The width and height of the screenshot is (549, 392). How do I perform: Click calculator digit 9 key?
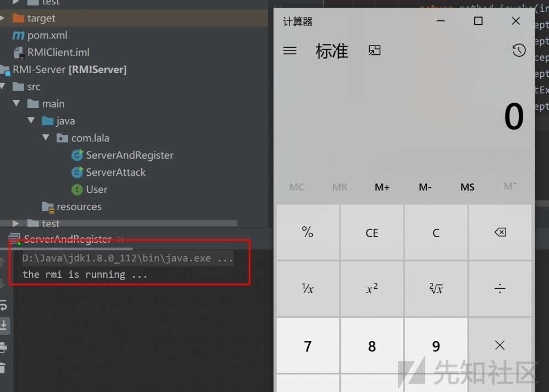pos(436,345)
